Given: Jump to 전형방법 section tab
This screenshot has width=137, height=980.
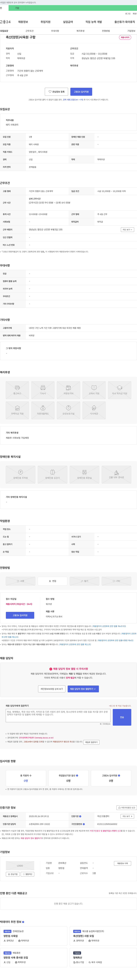Looking at the screenshot, I should [106, 31].
